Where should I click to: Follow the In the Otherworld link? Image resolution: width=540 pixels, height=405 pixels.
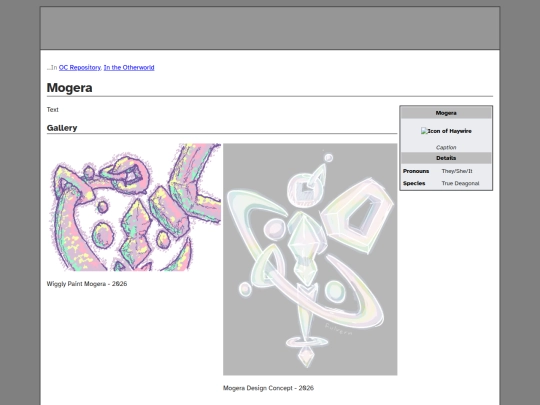click(x=129, y=68)
